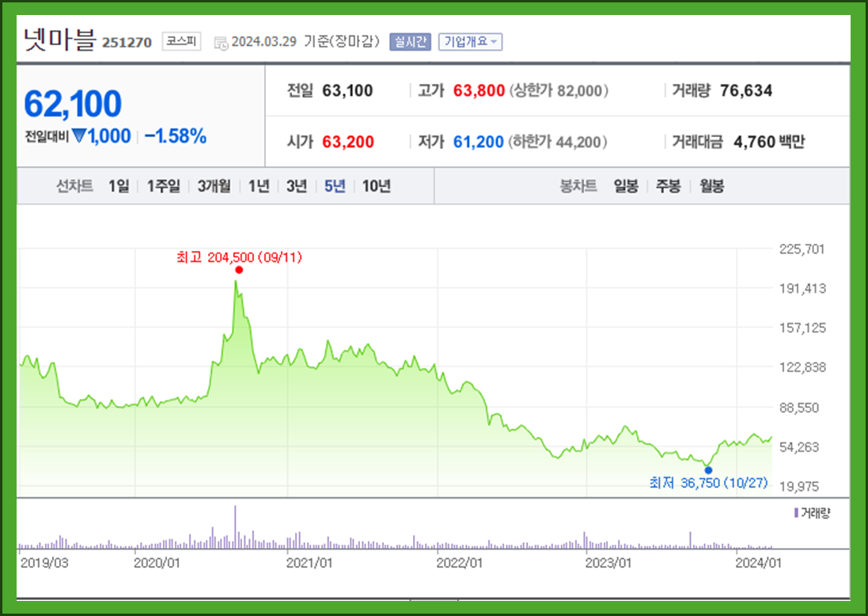This screenshot has width=868, height=616.
Task: Click the 최저 36,750 (10/27) label
Action: [709, 483]
